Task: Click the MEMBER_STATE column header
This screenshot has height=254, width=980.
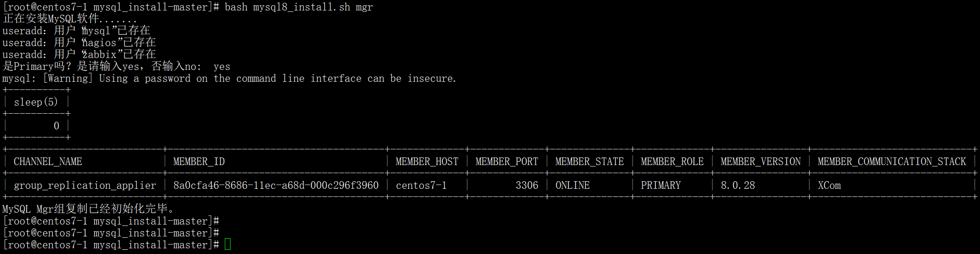Action: pyautogui.click(x=589, y=162)
